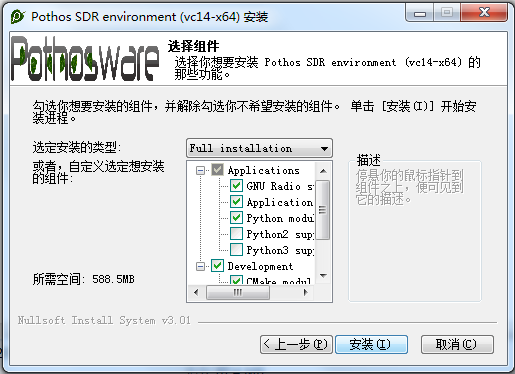Uncheck the Python modules checkbox
Screen dimensions: 515x374
click(236, 218)
